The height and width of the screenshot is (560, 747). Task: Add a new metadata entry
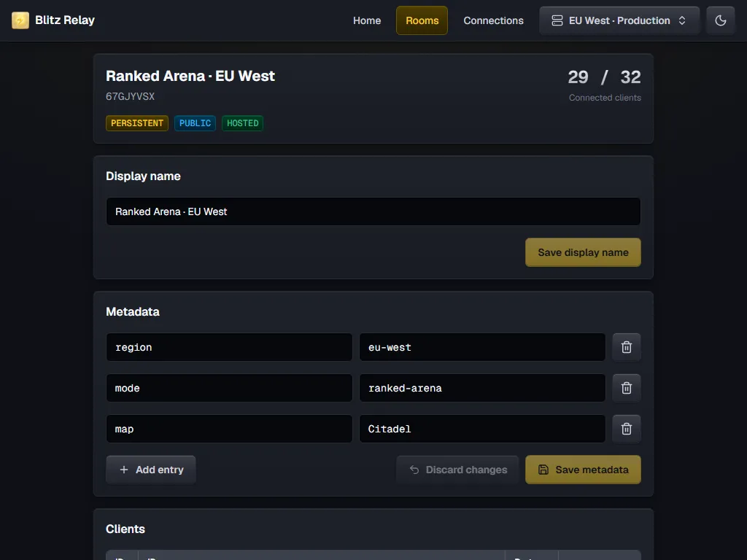(x=151, y=470)
